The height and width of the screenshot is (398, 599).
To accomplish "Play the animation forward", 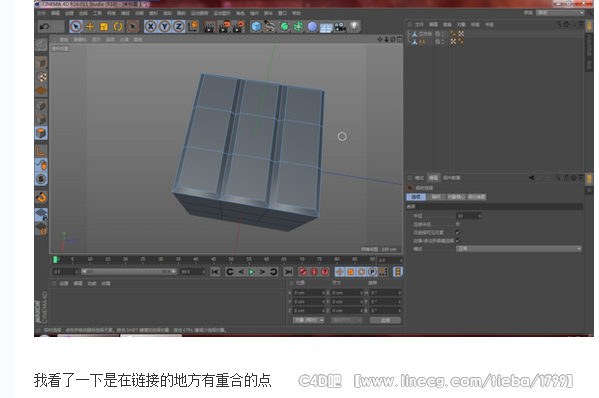I will (251, 272).
